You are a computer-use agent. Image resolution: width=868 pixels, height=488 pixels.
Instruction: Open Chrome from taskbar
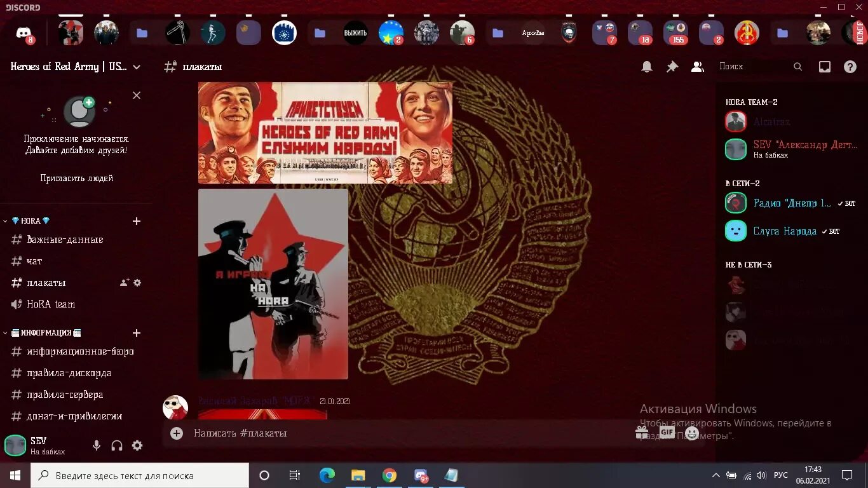point(390,475)
